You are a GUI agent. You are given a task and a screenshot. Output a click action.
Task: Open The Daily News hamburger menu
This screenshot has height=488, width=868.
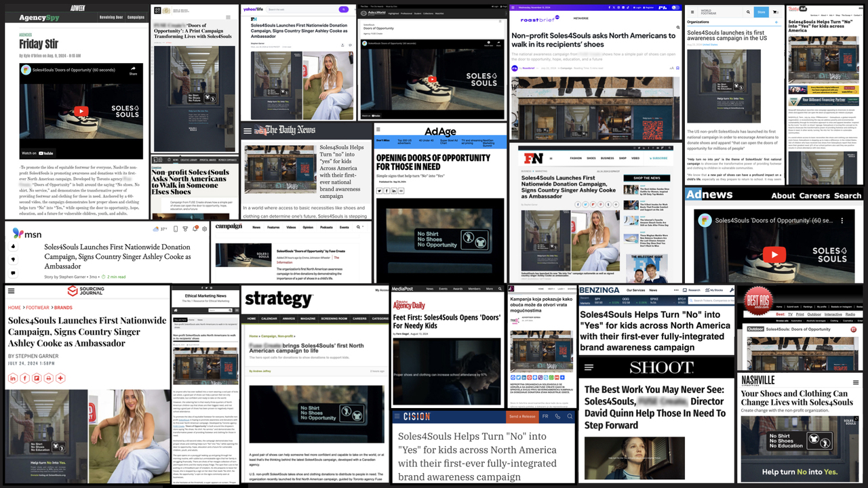tap(248, 131)
